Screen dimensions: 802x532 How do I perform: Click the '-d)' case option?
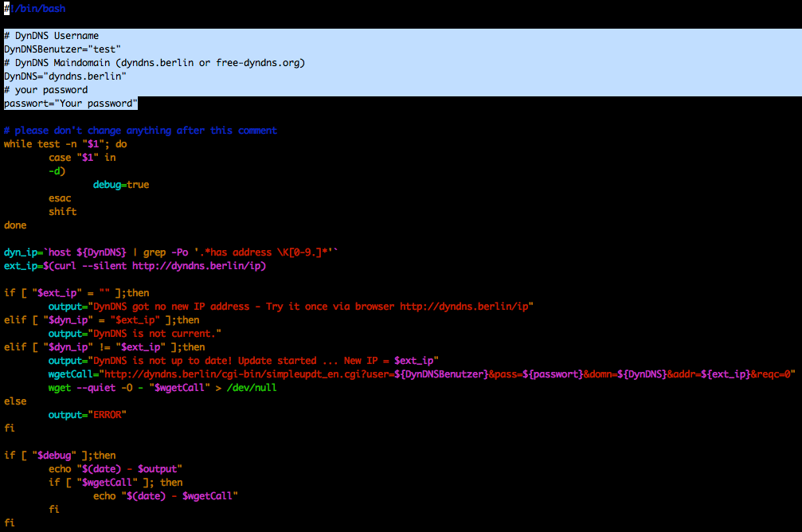tap(57, 171)
